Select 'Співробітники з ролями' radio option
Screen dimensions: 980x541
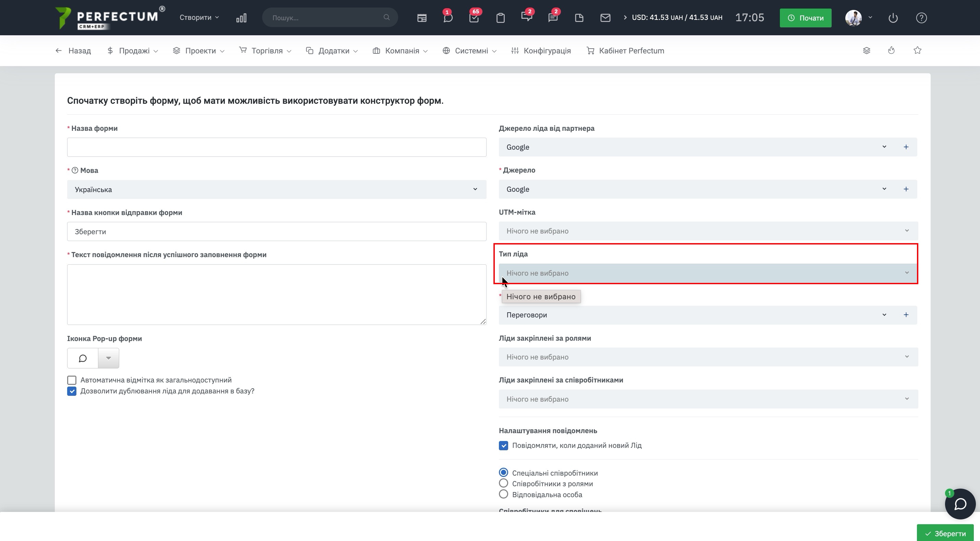(x=503, y=483)
